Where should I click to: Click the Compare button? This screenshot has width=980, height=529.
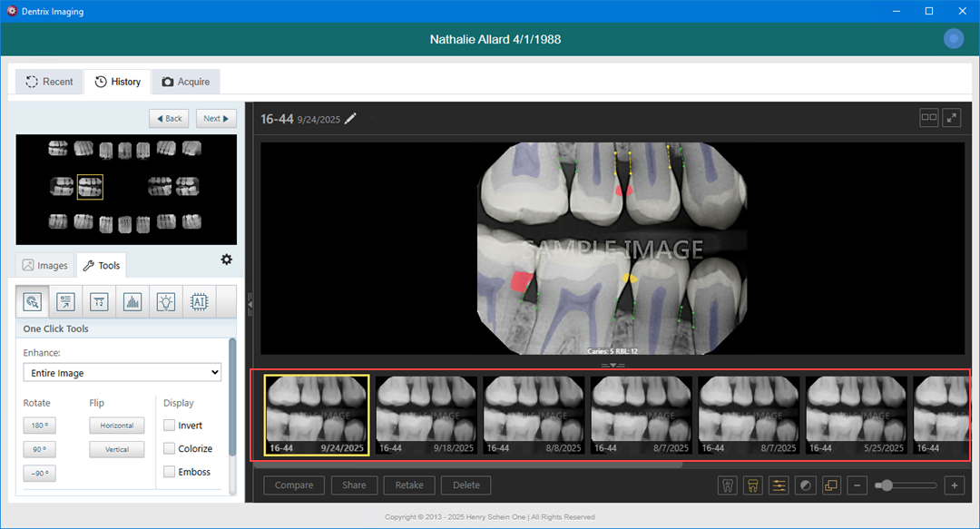[294, 485]
